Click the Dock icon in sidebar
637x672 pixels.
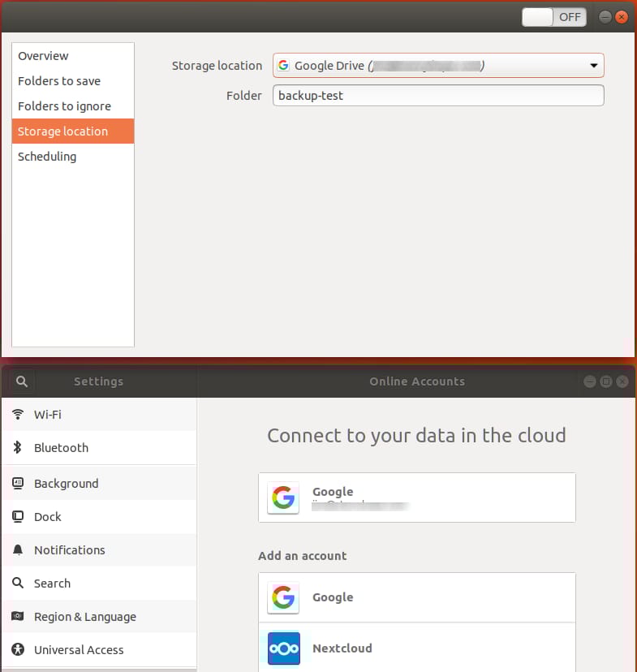click(18, 517)
